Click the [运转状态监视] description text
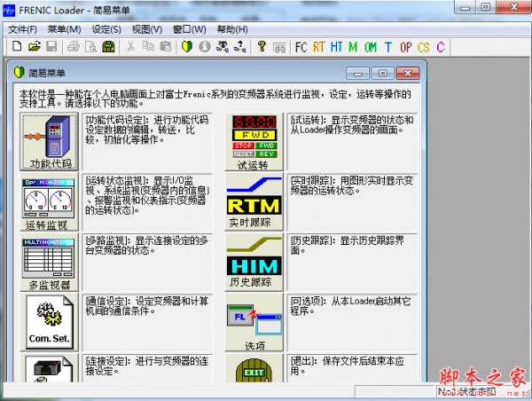 pos(147,195)
